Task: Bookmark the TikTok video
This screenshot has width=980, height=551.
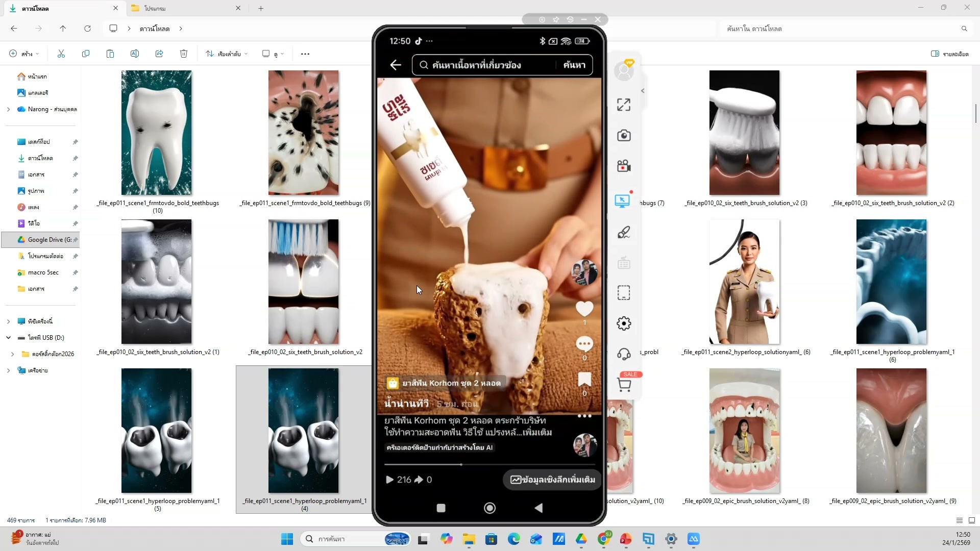Action: (x=584, y=379)
